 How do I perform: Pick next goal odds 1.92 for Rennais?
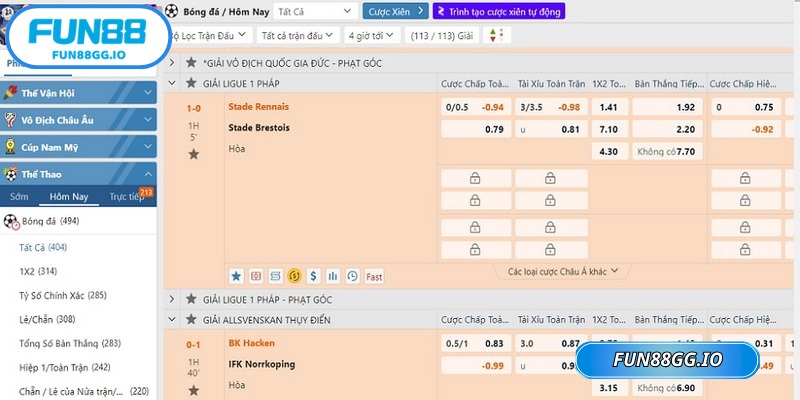pyautogui.click(x=668, y=107)
